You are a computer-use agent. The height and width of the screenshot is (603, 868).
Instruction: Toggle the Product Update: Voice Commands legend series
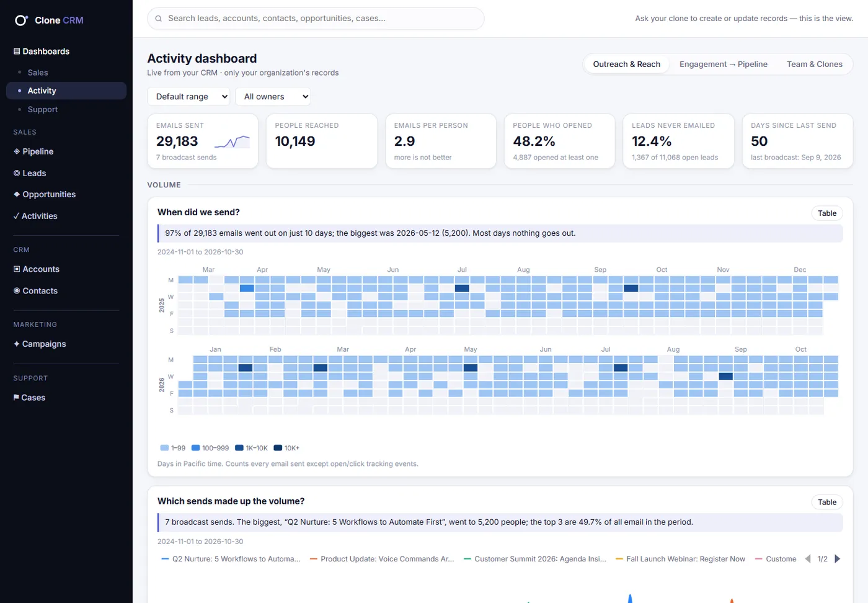click(x=382, y=559)
